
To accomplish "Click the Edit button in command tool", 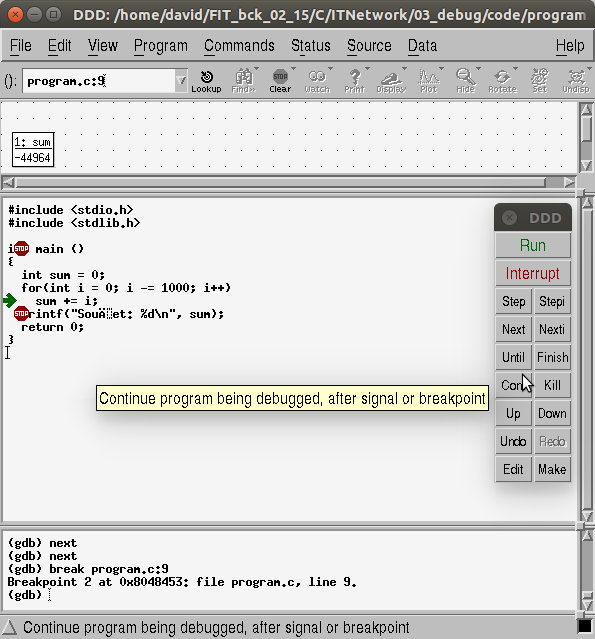I will pyautogui.click(x=513, y=469).
